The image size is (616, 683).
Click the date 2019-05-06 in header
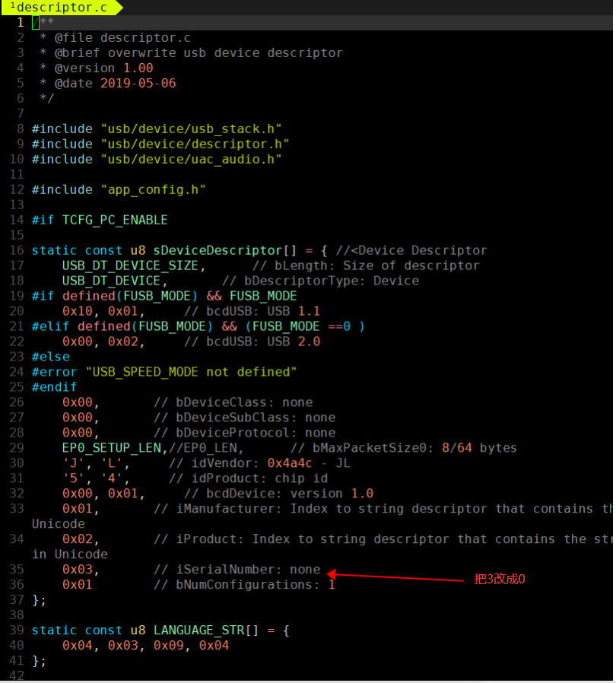click(138, 83)
